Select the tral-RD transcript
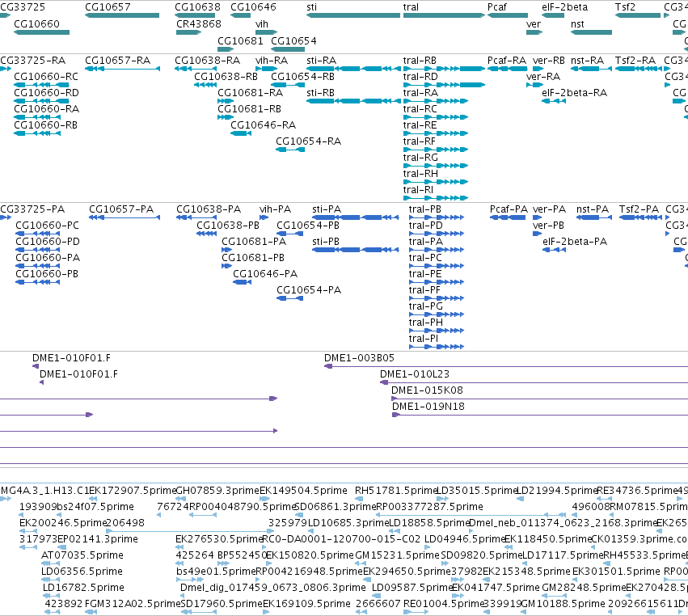Screen dimensions: 688x616 pos(444,85)
